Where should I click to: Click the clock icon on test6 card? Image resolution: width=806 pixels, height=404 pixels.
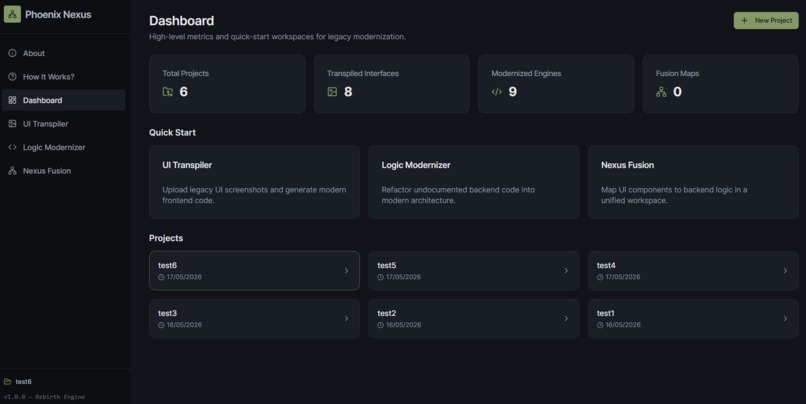[x=161, y=277]
